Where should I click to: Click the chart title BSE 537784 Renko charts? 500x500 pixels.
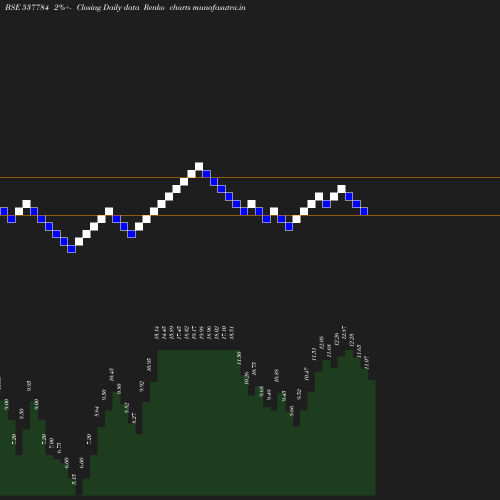[x=125, y=7]
